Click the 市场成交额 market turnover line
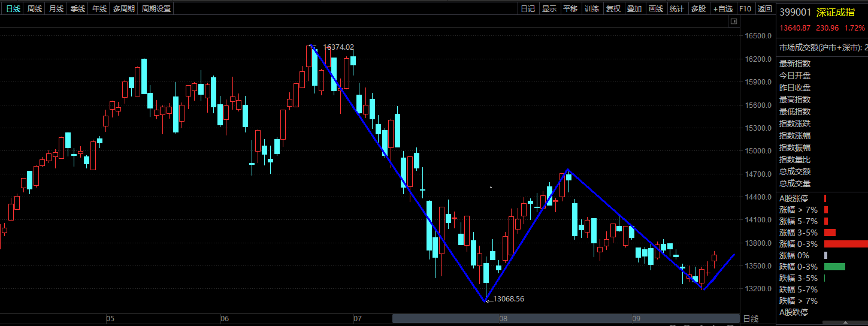 pyautogui.click(x=823, y=47)
